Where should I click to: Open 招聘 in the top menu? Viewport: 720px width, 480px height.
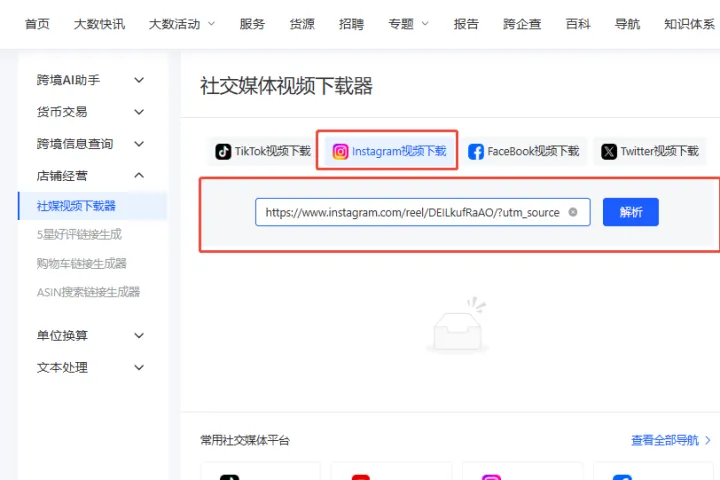[x=351, y=24]
